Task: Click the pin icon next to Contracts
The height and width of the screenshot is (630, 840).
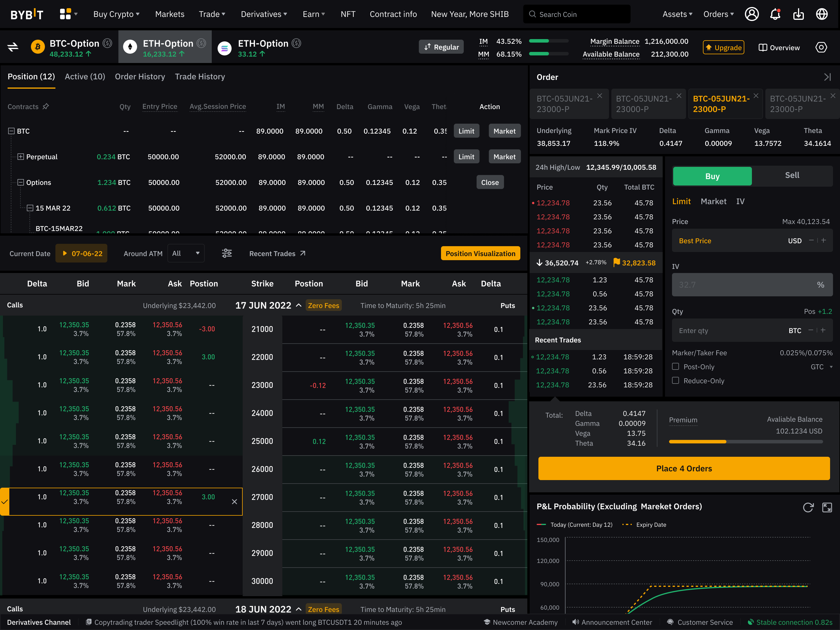Action: click(46, 106)
